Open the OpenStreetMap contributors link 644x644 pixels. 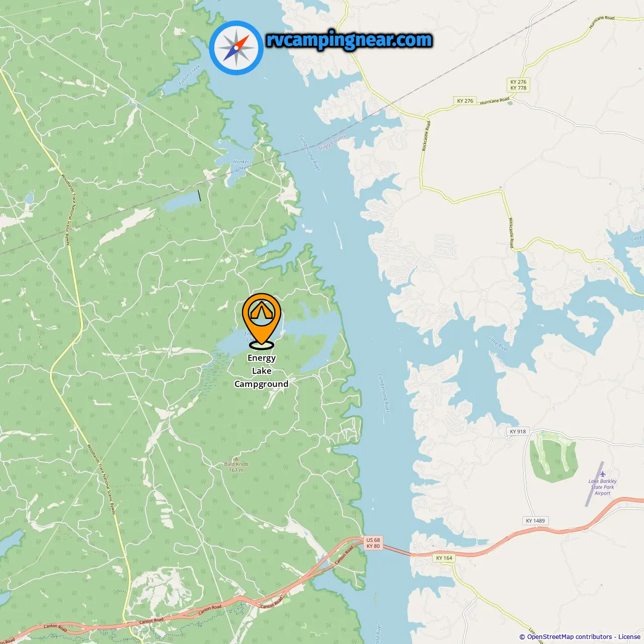tap(570, 637)
